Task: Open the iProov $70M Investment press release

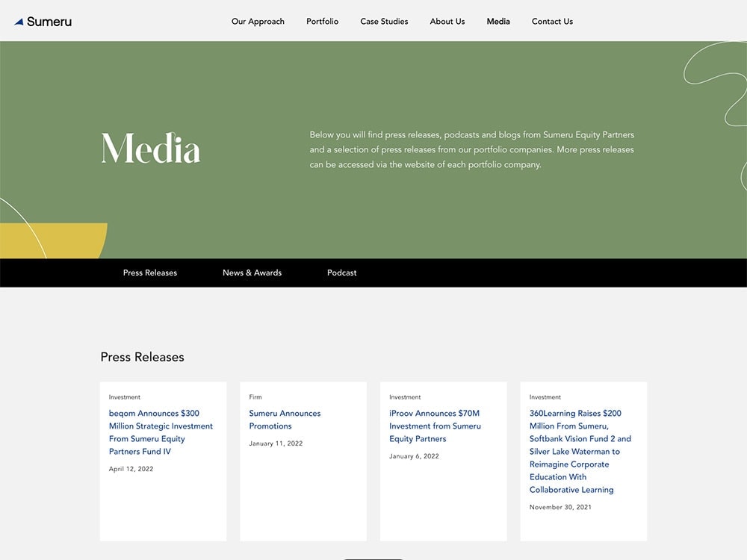Action: point(435,426)
